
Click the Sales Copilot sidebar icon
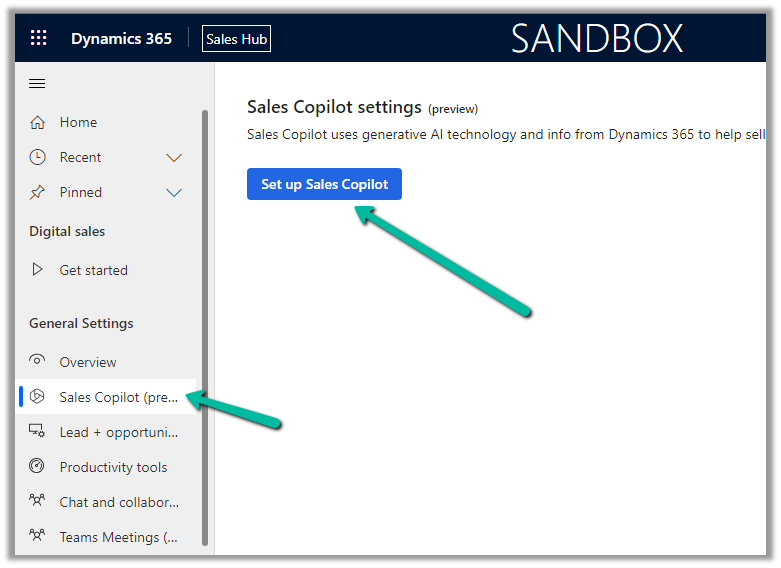(x=38, y=397)
